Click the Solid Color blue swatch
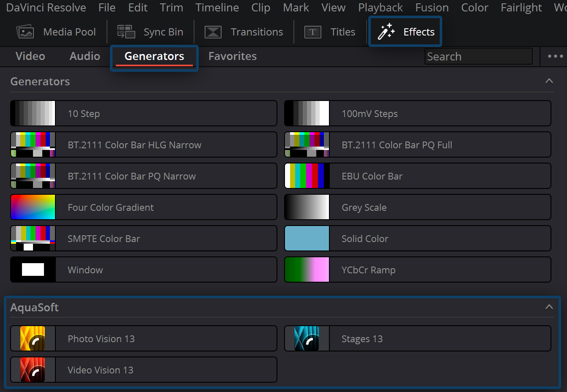567x392 pixels. tap(307, 239)
